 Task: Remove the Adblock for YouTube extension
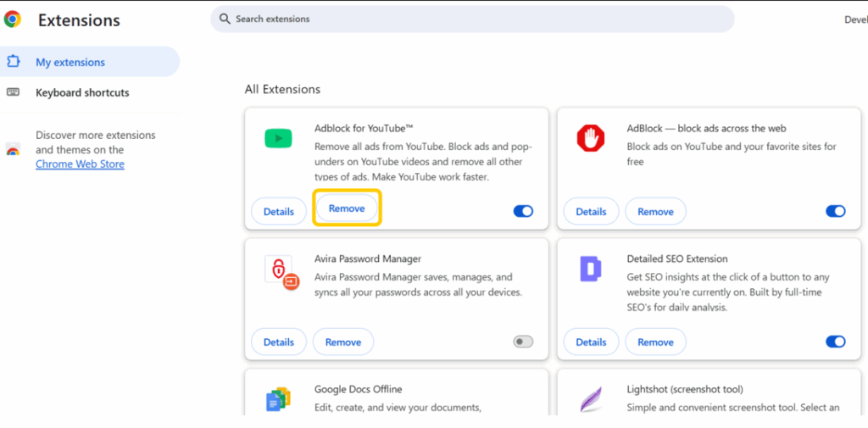pyautogui.click(x=347, y=208)
